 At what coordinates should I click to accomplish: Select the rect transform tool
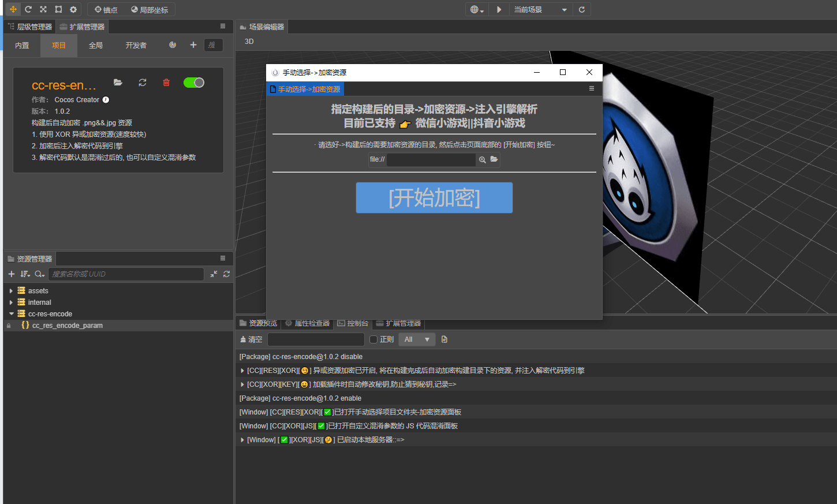pyautogui.click(x=58, y=9)
